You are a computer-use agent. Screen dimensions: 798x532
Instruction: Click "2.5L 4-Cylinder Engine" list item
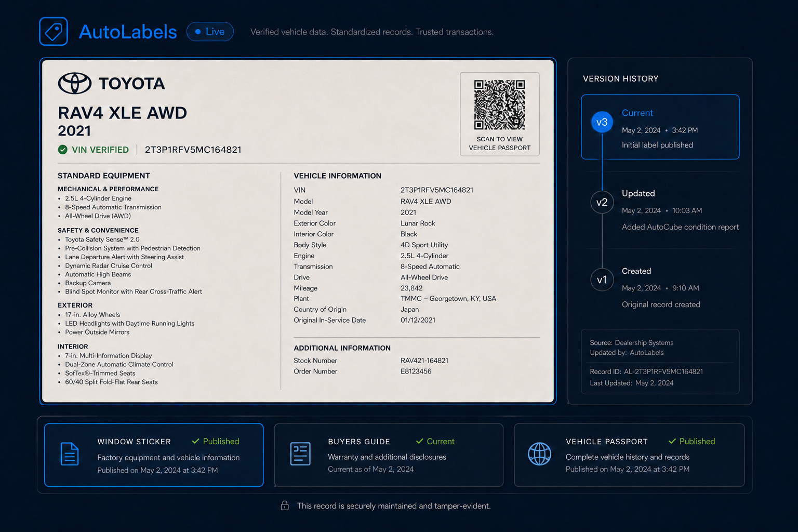[x=98, y=198]
